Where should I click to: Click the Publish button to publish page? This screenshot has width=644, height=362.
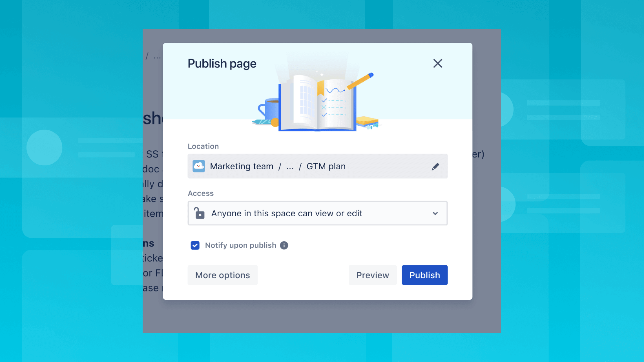(425, 275)
